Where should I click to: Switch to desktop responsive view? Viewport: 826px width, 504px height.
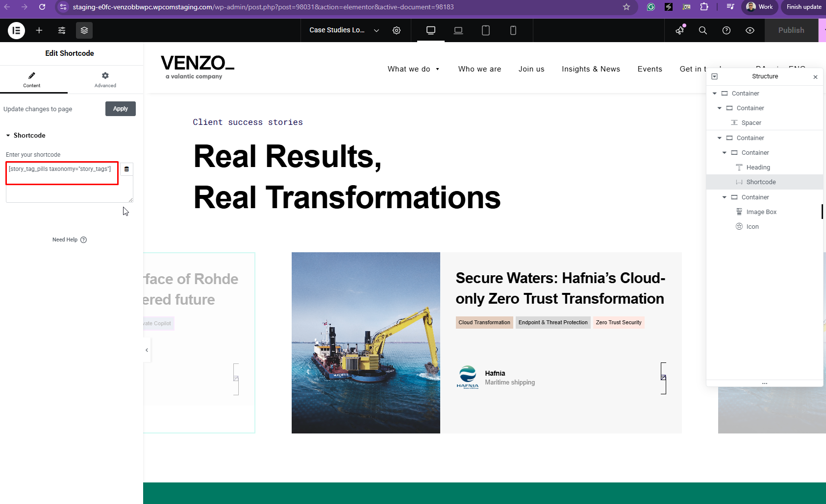(431, 30)
